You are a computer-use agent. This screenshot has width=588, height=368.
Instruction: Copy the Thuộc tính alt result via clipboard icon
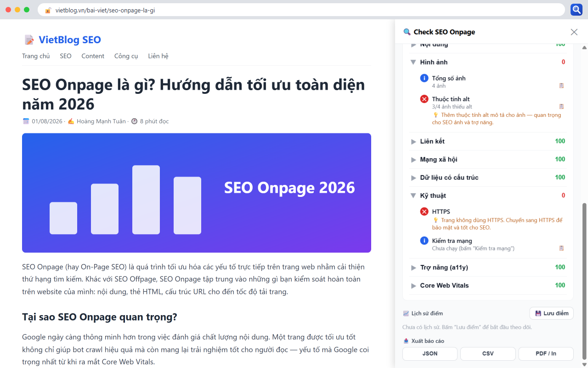tap(561, 106)
